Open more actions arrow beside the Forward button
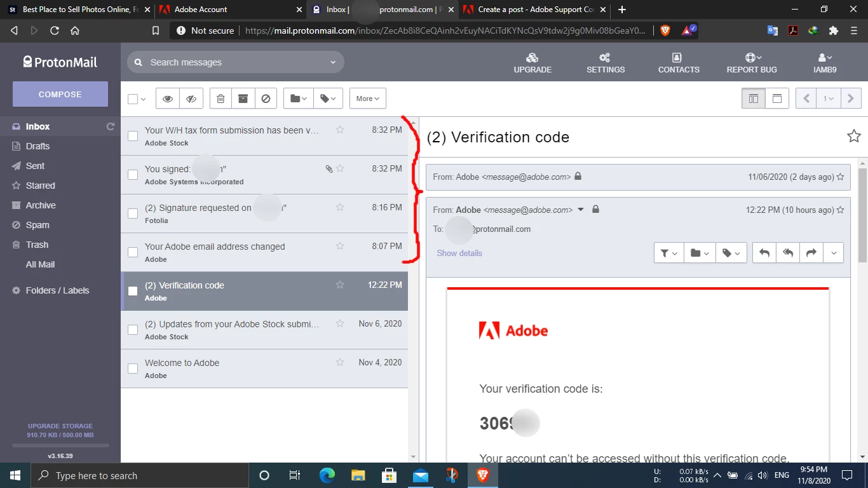868x488 pixels. [x=833, y=253]
